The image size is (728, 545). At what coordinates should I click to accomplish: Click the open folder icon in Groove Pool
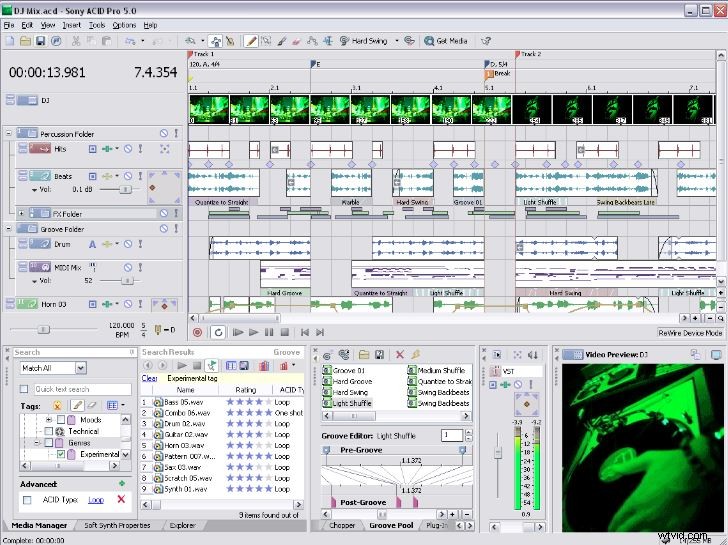coord(364,355)
